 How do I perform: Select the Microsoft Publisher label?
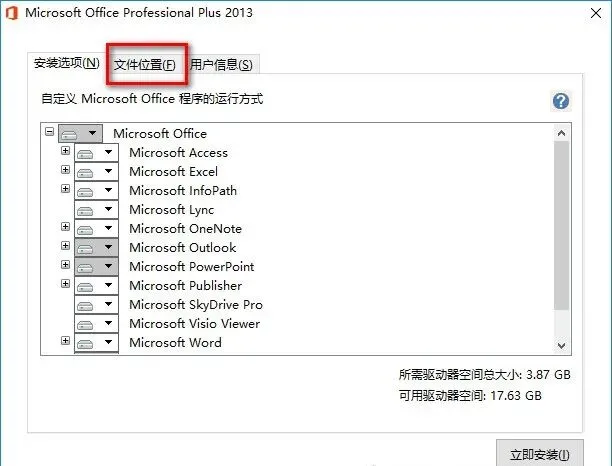pos(185,285)
